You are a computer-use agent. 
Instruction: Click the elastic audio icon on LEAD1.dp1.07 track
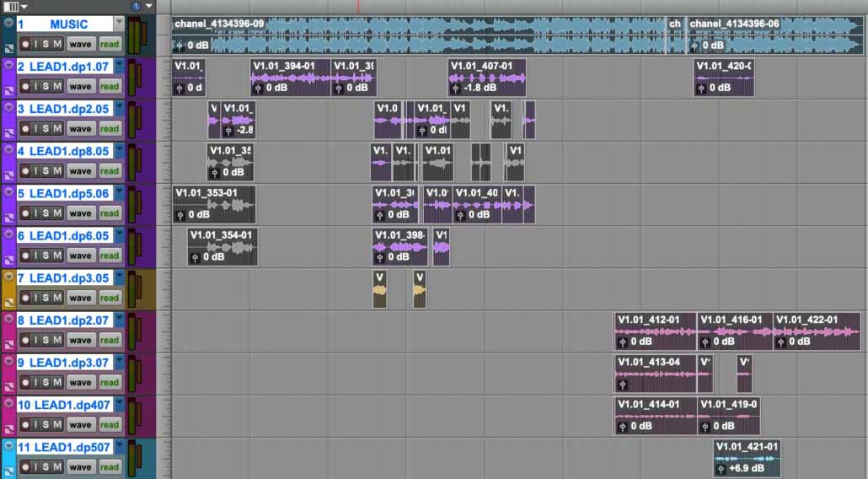tap(9, 91)
